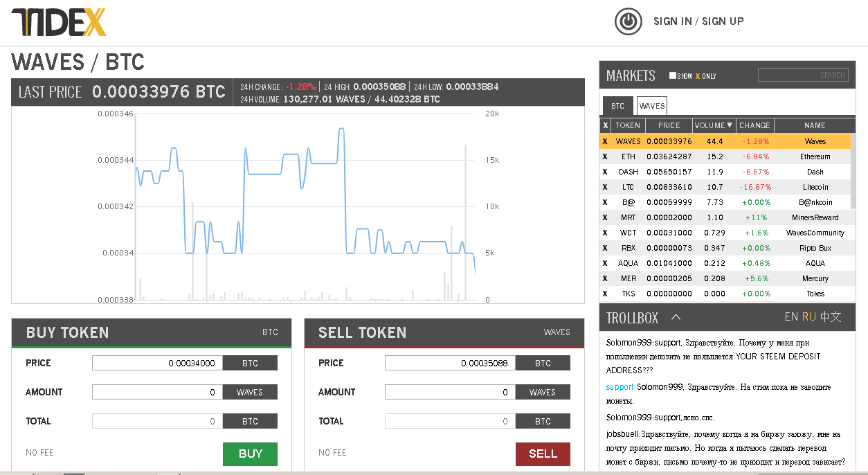Select the Mercury market row
This screenshot has width=868, height=475.
tap(725, 278)
